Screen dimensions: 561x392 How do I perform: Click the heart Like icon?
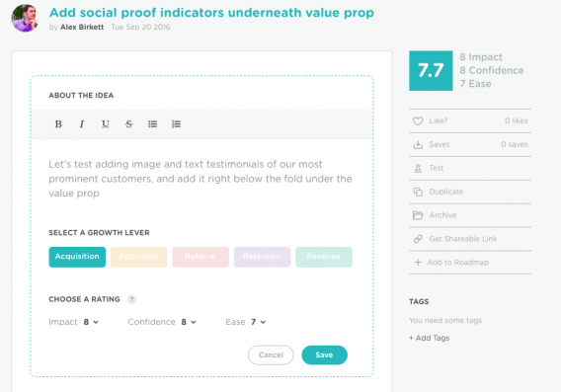pyautogui.click(x=418, y=120)
